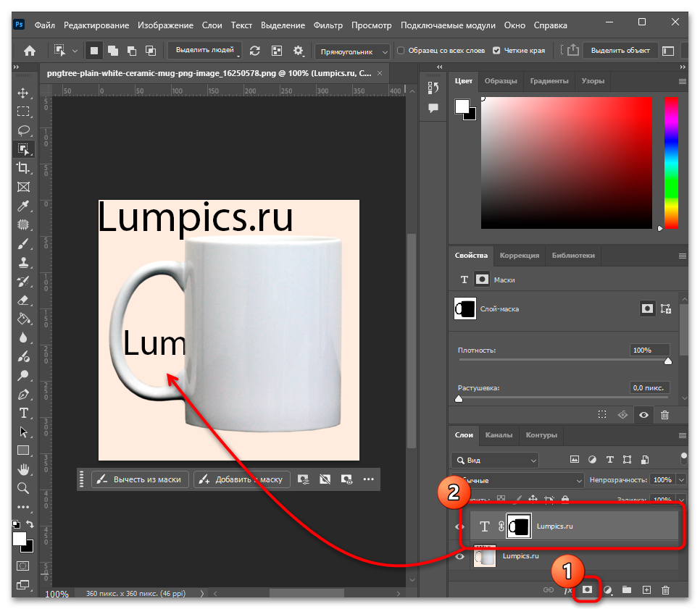Click the Home icon in options bar
Viewport: 700px width, 609px height.
click(x=30, y=51)
